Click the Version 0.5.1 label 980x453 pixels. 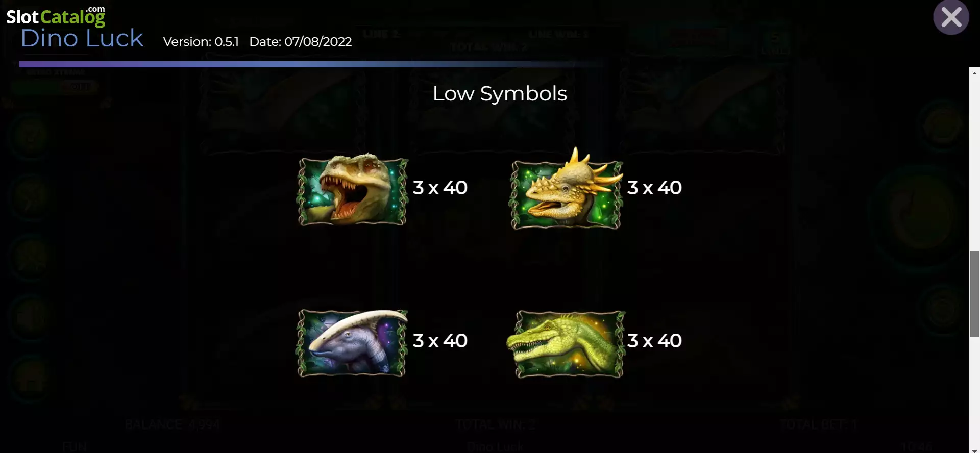(201, 42)
